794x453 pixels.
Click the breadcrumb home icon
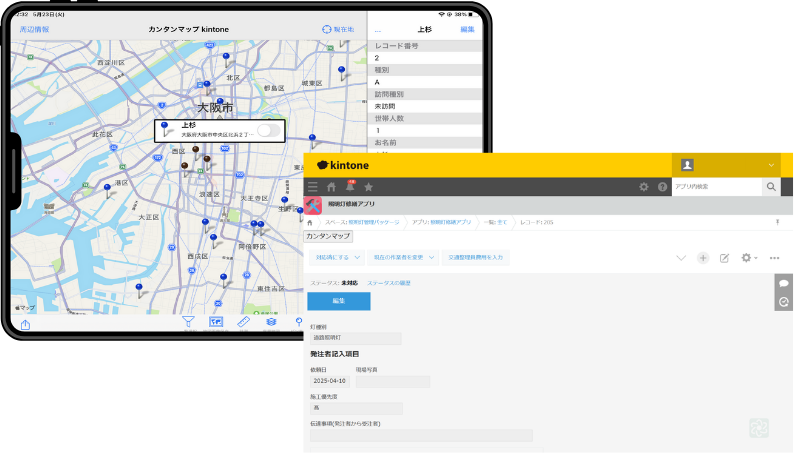click(310, 222)
